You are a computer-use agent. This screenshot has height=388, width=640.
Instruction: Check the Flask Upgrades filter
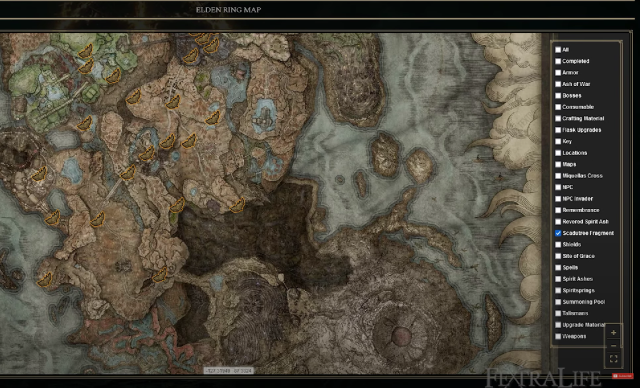pos(558,130)
